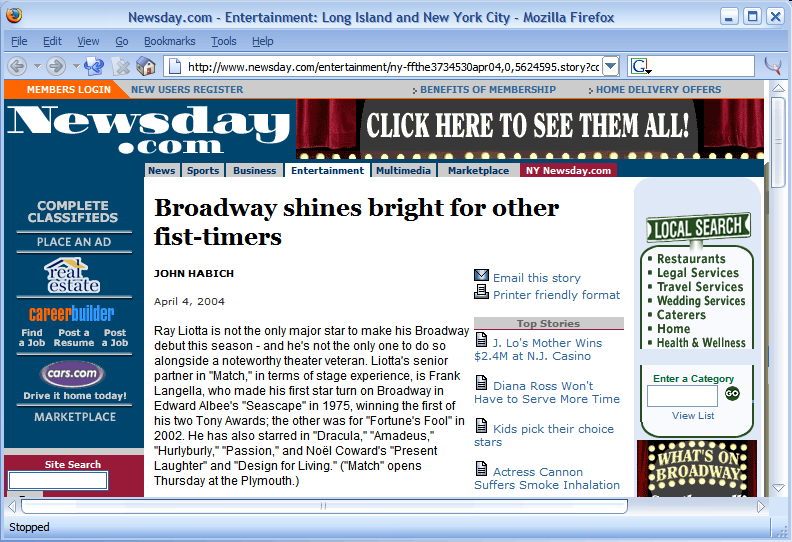This screenshot has width=792, height=542.
Task: Go to NY Newsday.com tab
Action: 568,170
